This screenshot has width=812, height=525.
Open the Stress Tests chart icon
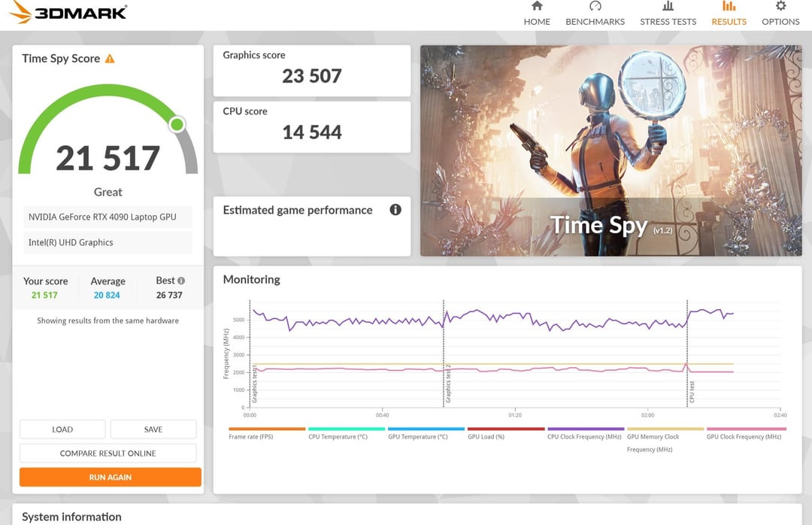(668, 6)
